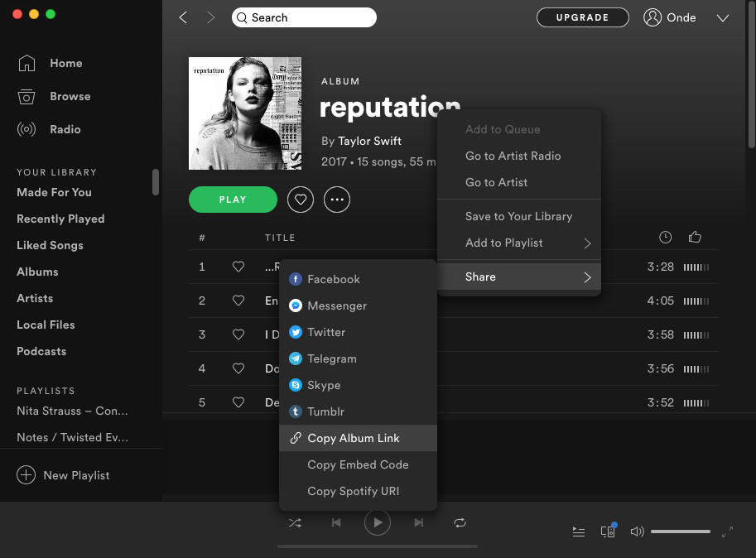756x558 pixels.
Task: Skip to previous track
Action: point(336,522)
